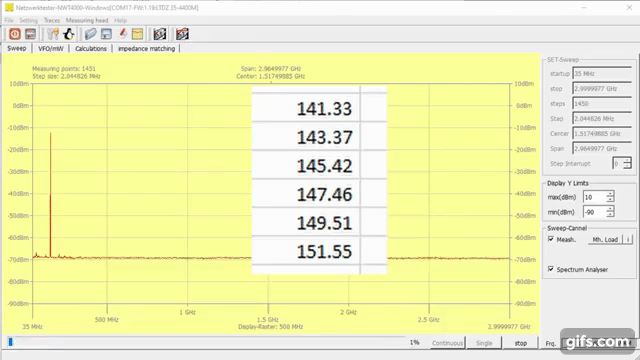Increase the Step Interrupt spinner
The width and height of the screenshot is (640, 360).
click(x=627, y=161)
